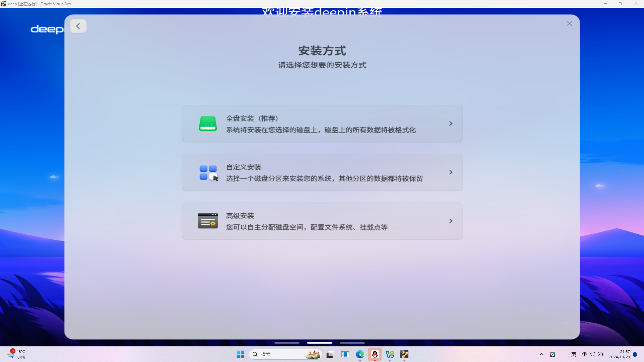Click the blue custom-install grid icon

click(208, 172)
